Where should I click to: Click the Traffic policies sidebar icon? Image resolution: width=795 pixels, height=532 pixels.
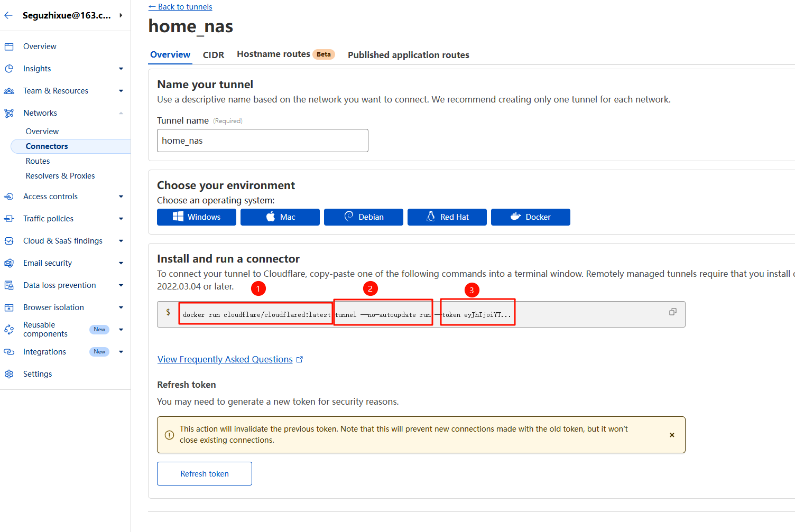[x=9, y=219]
